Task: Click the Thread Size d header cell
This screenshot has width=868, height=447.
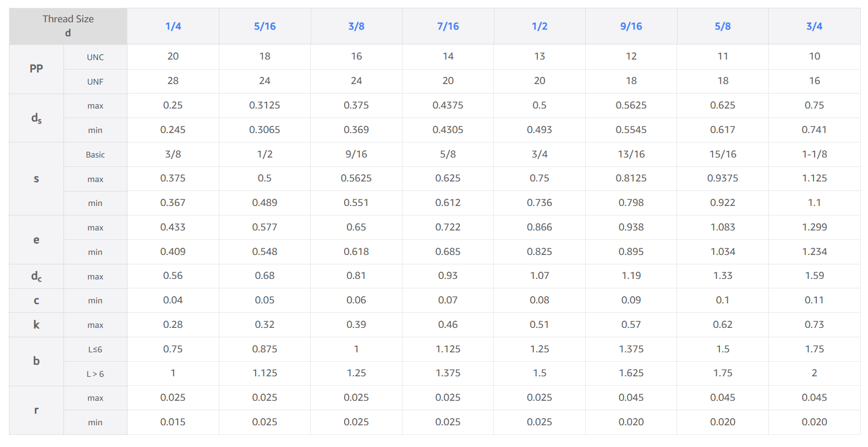Action: 68,26
